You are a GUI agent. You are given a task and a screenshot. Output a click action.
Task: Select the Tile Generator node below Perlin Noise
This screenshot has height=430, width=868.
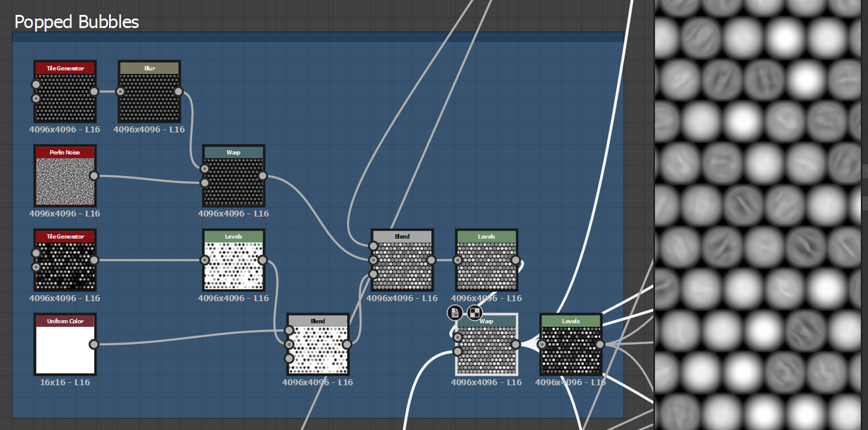64,260
